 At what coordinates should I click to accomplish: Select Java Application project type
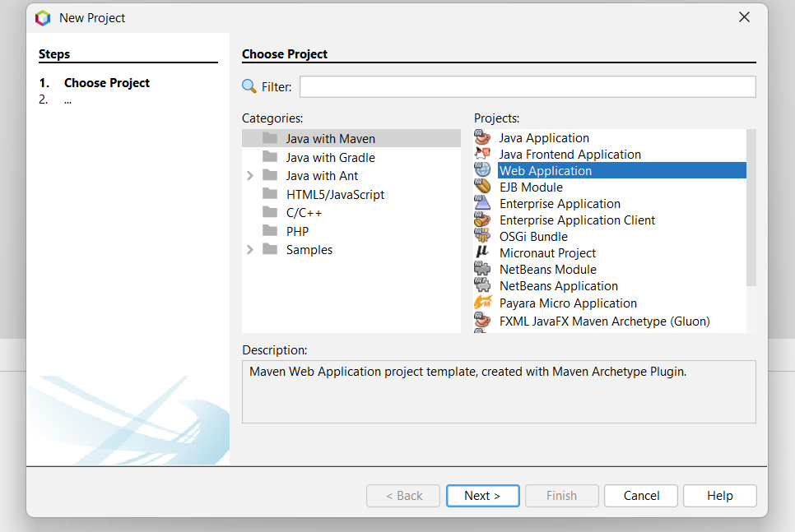(x=544, y=138)
